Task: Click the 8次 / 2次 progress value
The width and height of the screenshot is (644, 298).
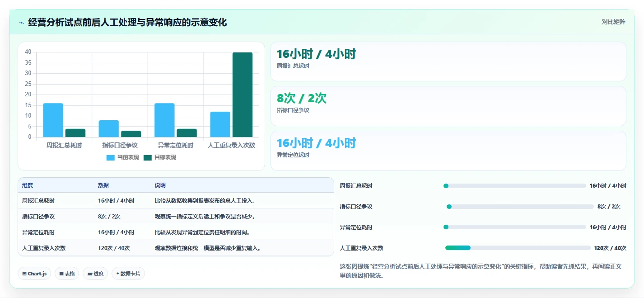Action: 609,207
